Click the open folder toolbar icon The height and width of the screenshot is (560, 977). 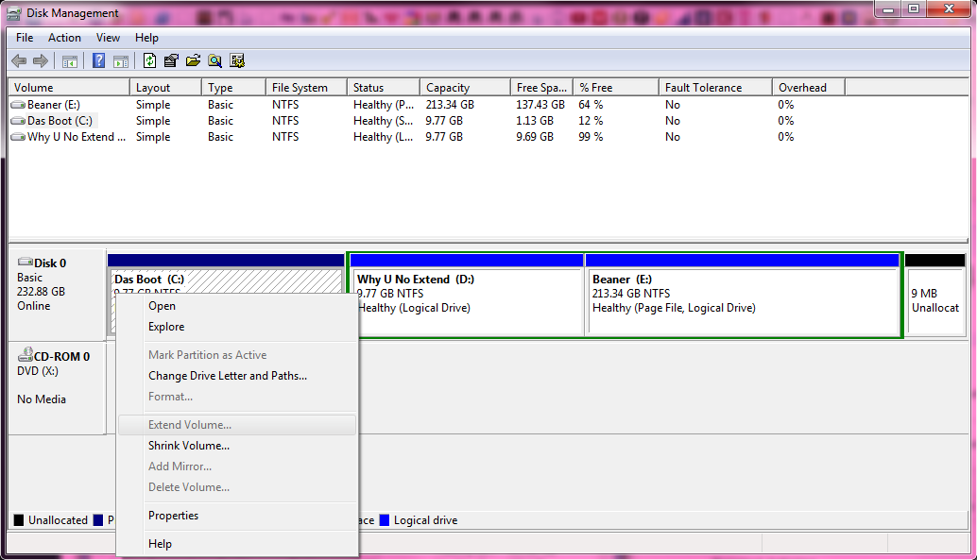point(193,61)
